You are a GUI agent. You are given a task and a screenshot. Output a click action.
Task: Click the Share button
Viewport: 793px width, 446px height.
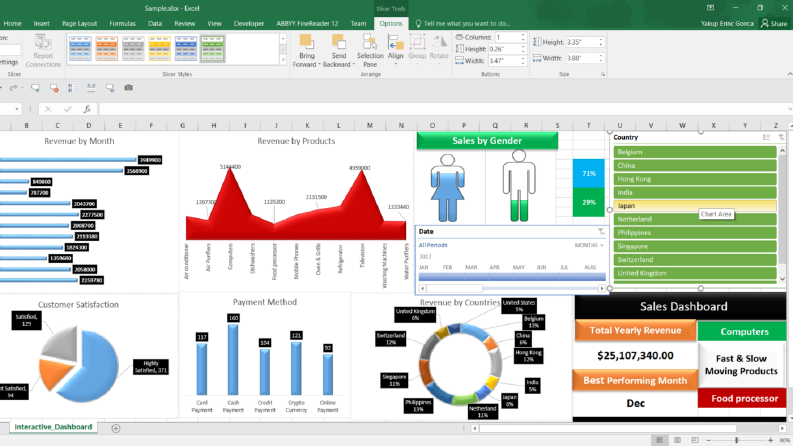(x=774, y=23)
